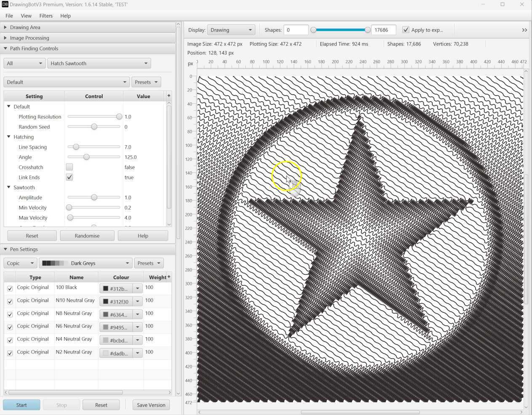Collapse the Hatching settings group arrow
The image size is (532, 415).
(x=9, y=137)
